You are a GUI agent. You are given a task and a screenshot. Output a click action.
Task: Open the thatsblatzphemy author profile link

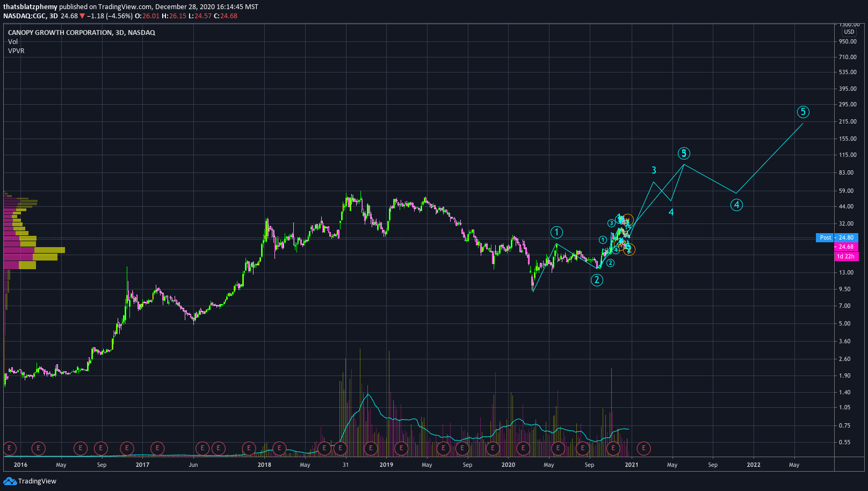click(30, 7)
